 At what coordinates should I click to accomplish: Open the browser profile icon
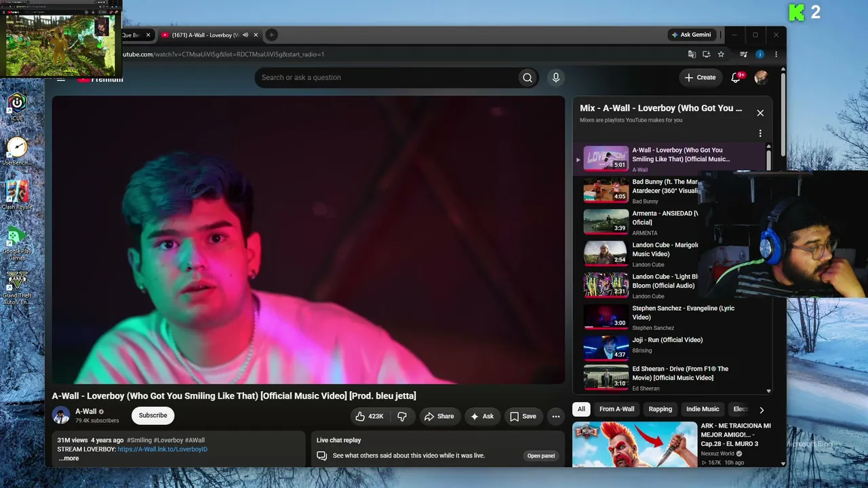pyautogui.click(x=759, y=54)
